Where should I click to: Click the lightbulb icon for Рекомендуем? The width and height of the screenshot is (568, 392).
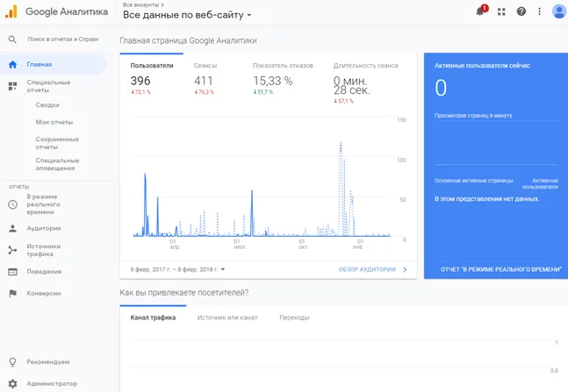tap(12, 362)
